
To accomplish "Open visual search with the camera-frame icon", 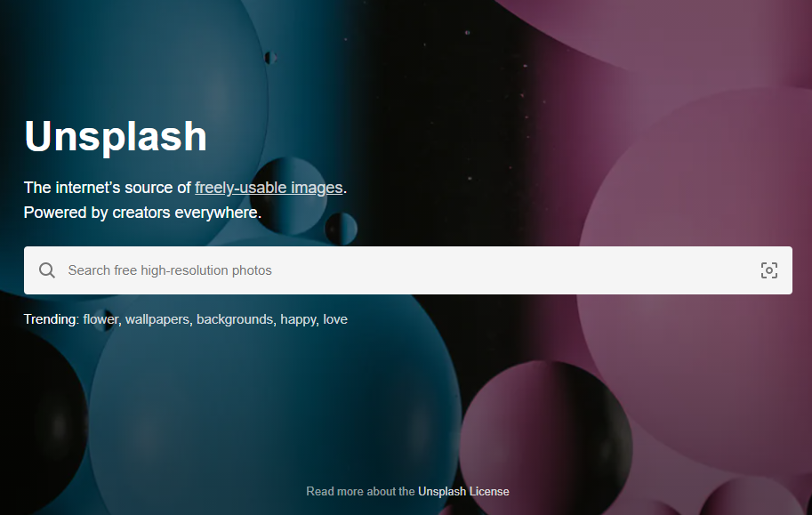I will (x=769, y=270).
